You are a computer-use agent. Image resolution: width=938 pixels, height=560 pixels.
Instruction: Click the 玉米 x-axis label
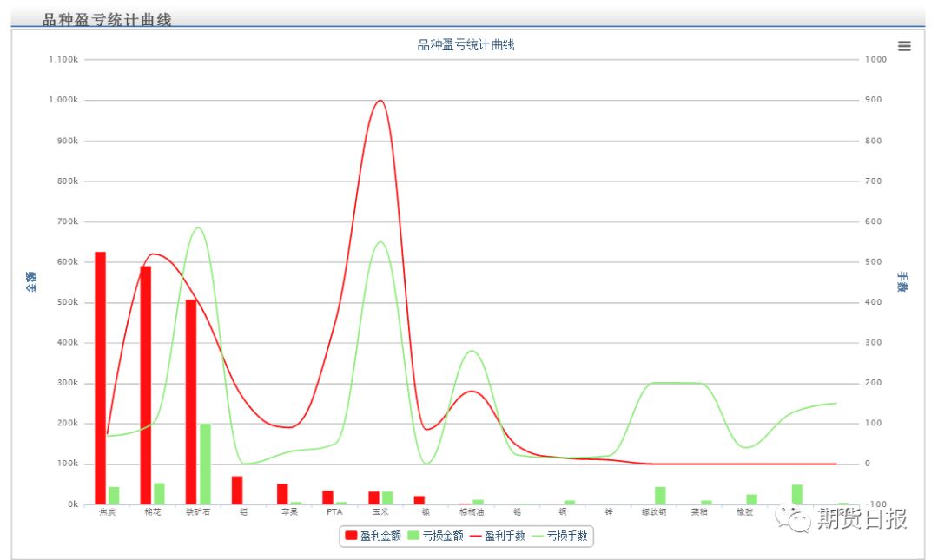pyautogui.click(x=380, y=512)
